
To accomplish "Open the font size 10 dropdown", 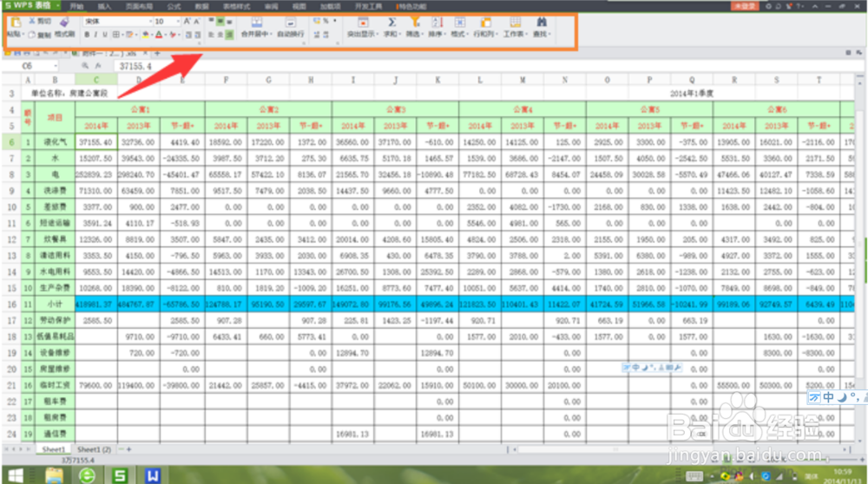I will tap(178, 22).
